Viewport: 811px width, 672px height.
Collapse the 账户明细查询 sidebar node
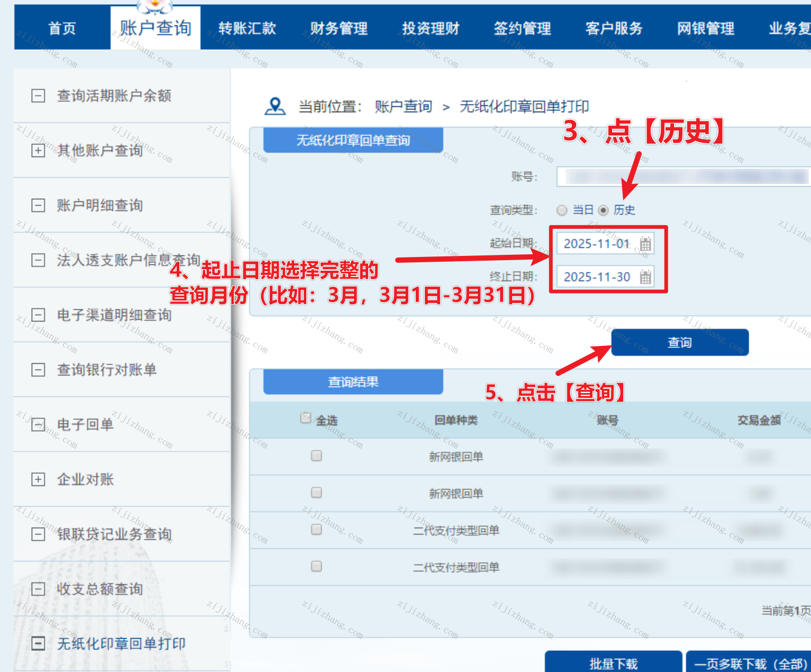[38, 206]
